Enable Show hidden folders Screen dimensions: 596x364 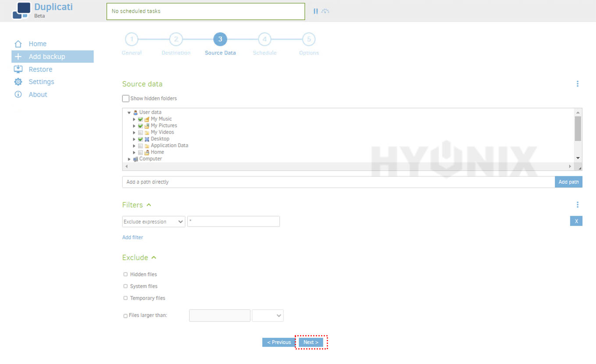125,98
